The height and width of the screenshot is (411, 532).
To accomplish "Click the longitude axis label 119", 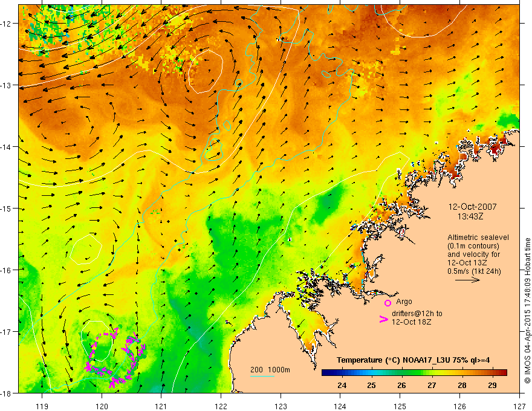I will click(42, 406).
